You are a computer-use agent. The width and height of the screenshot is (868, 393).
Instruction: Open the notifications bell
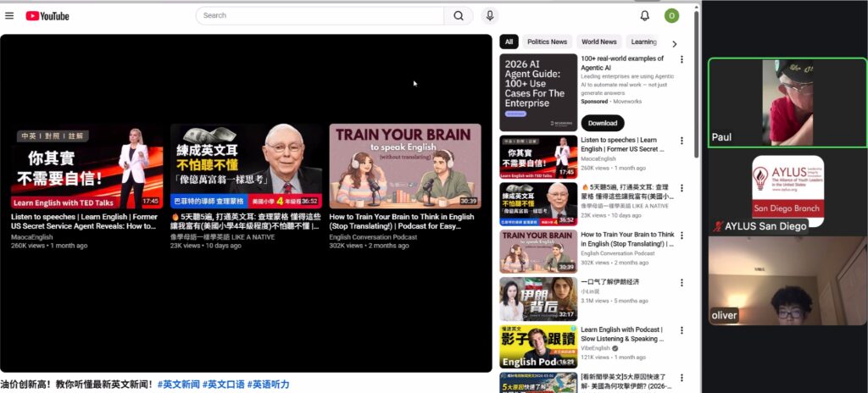(x=644, y=15)
